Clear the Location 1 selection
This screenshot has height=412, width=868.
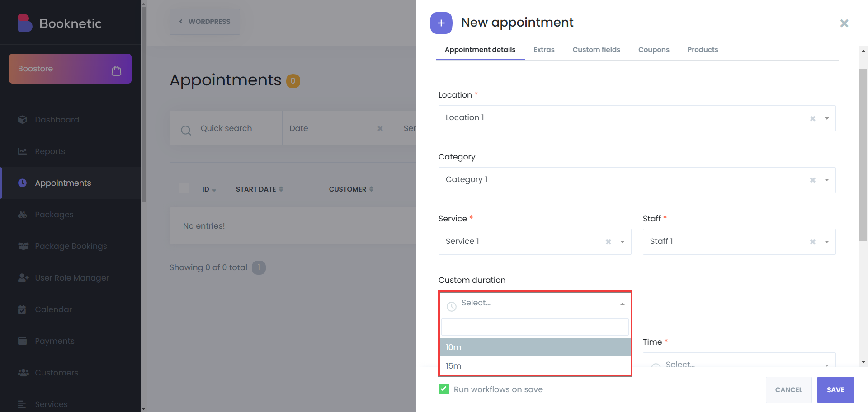pos(812,118)
